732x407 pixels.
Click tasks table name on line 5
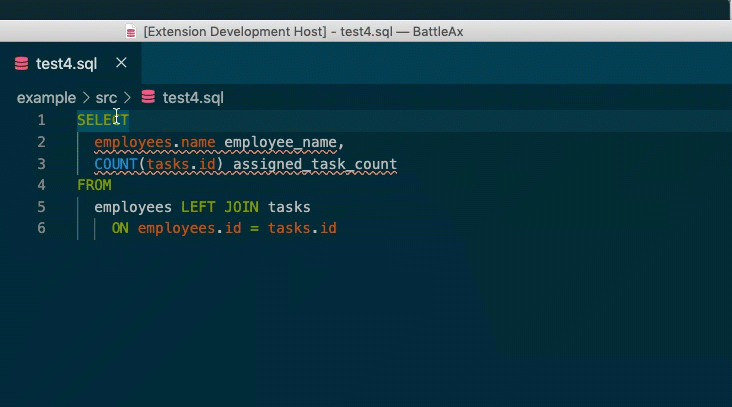coord(289,207)
